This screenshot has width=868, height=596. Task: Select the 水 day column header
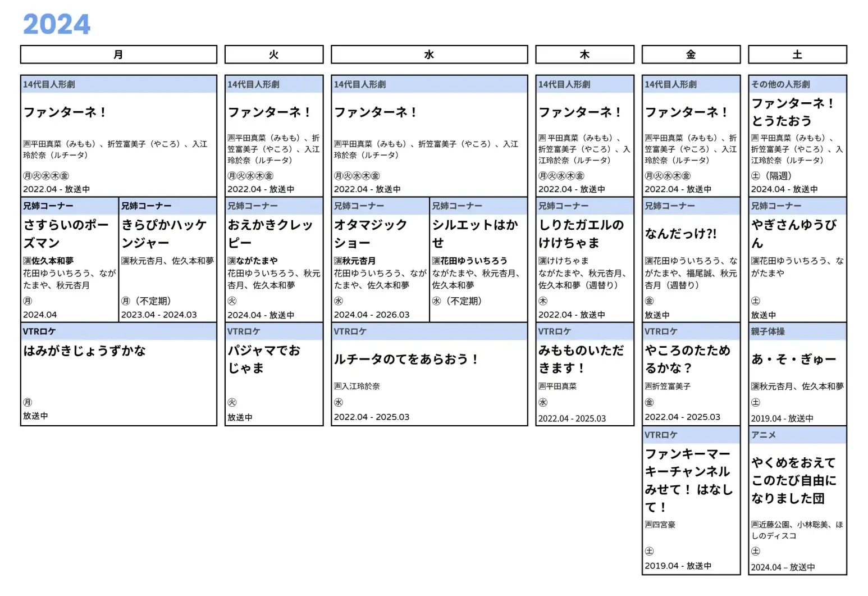429,54
